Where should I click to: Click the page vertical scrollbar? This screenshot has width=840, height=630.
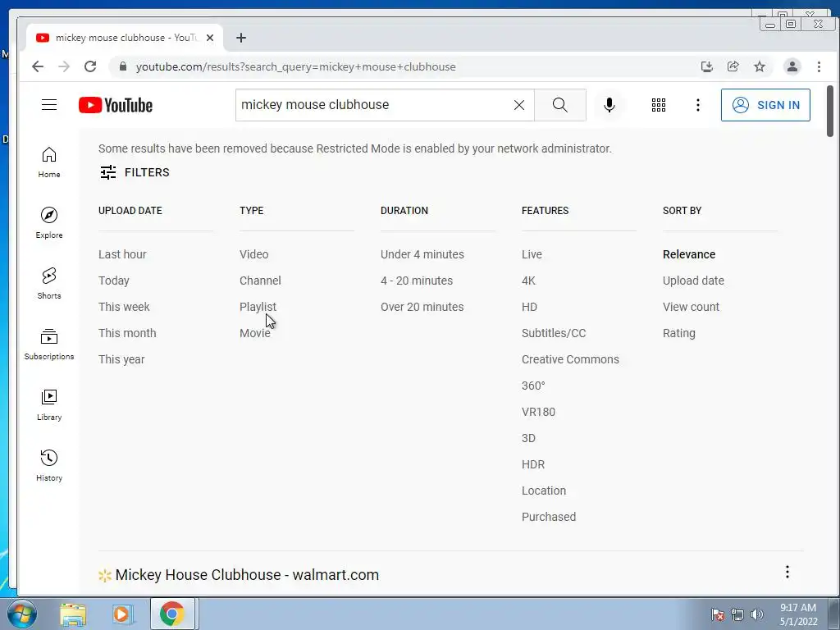[830, 110]
